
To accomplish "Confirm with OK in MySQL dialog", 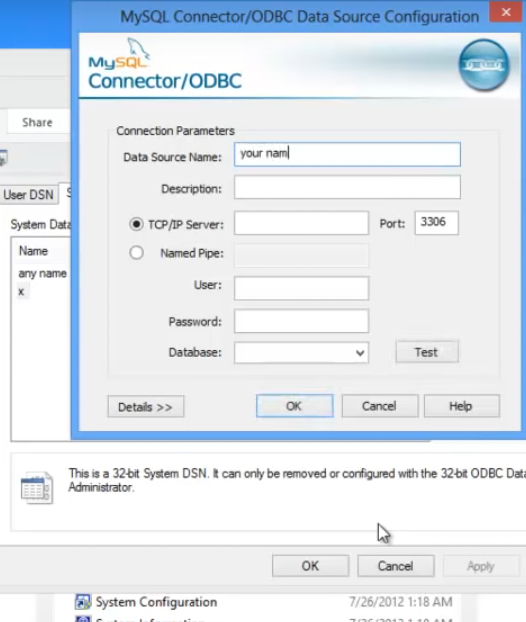I will 294,406.
